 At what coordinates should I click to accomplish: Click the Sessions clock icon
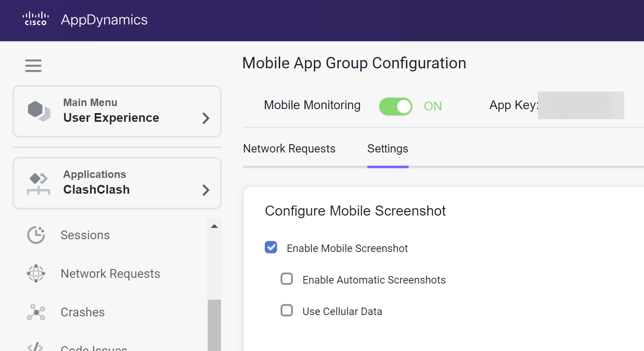[36, 235]
